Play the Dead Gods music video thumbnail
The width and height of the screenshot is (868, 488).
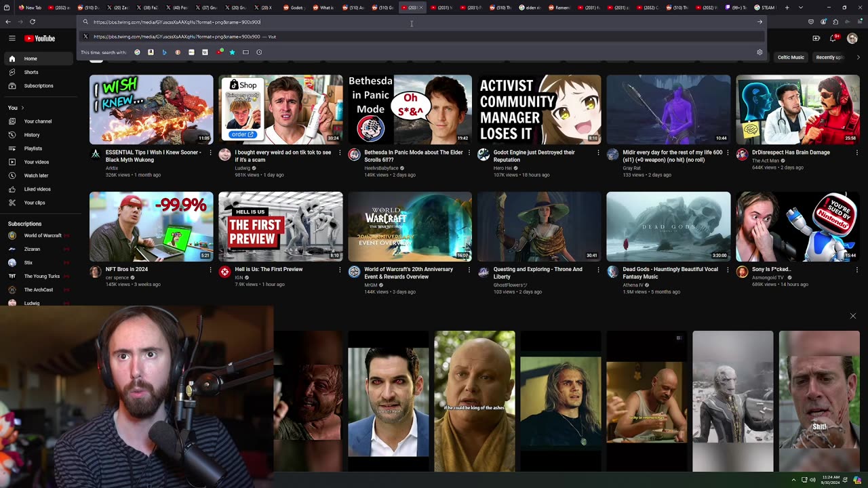coord(668,226)
